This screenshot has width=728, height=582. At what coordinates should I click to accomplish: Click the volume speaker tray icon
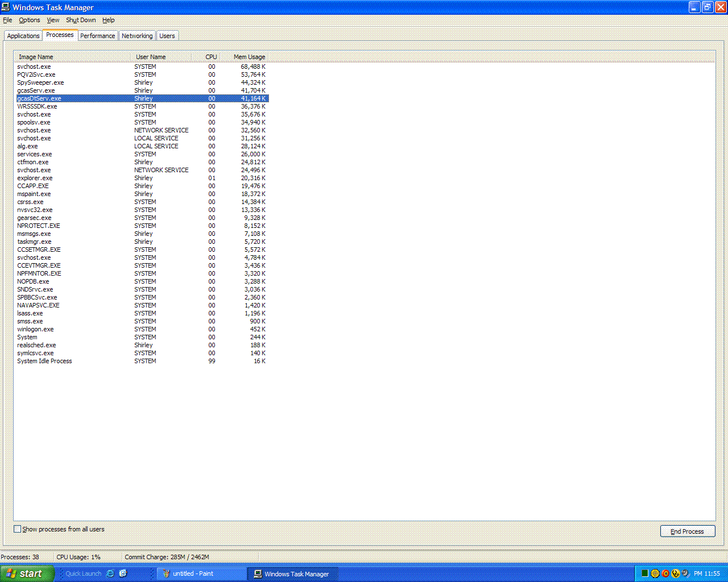(685, 573)
